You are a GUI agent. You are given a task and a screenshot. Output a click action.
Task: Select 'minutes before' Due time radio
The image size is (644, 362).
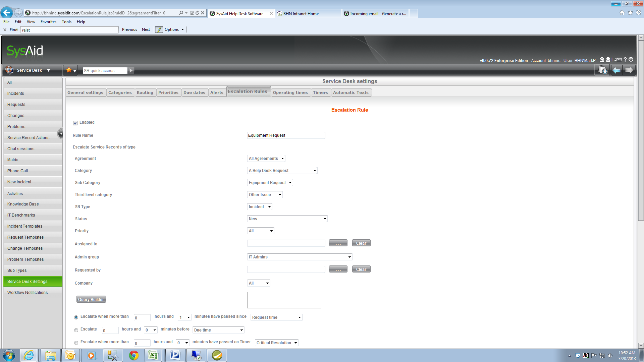(x=76, y=330)
